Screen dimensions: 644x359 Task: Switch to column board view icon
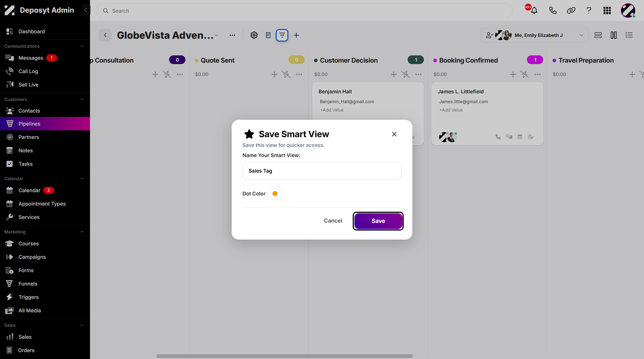point(614,35)
